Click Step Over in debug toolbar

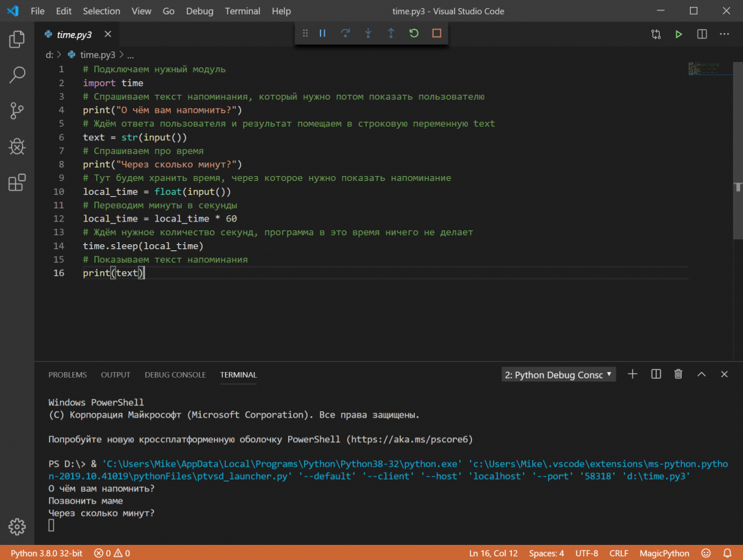(345, 33)
